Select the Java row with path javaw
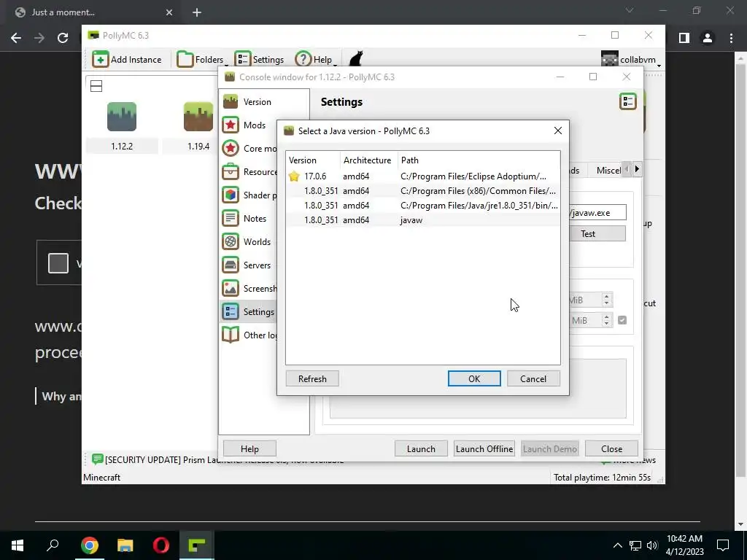The width and height of the screenshot is (747, 560). [x=422, y=220]
